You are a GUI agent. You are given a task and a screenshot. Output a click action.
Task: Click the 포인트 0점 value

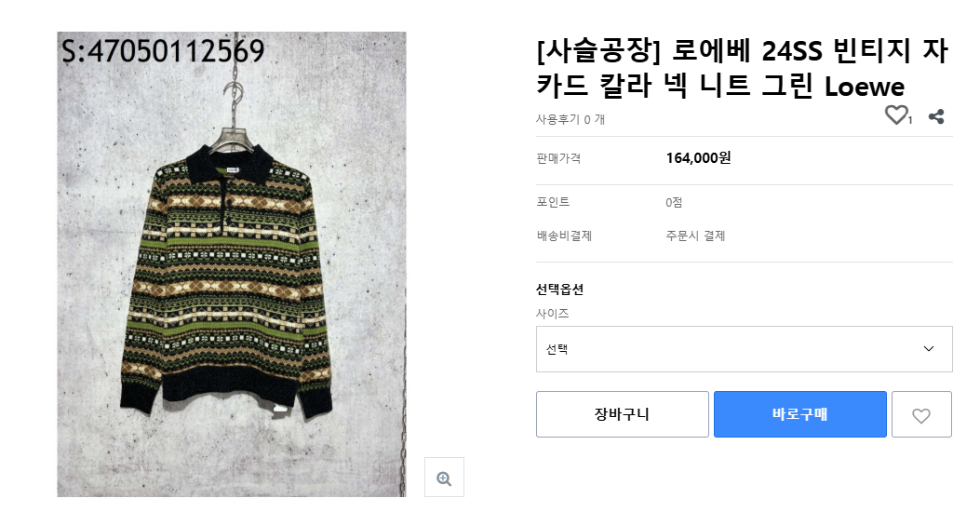pyautogui.click(x=674, y=202)
